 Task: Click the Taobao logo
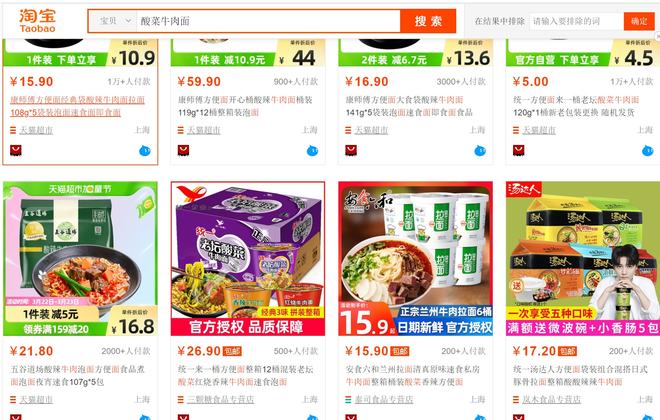coord(37,20)
